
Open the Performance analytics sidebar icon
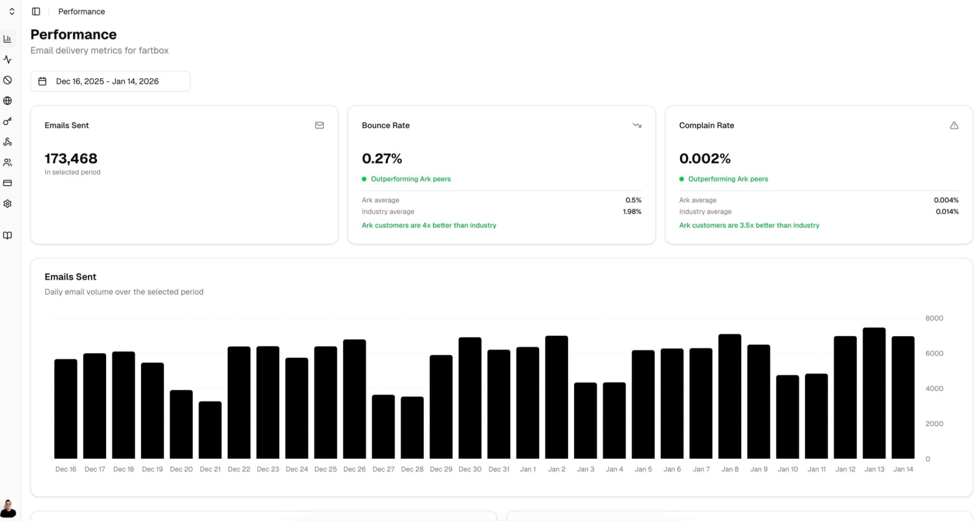click(x=8, y=39)
